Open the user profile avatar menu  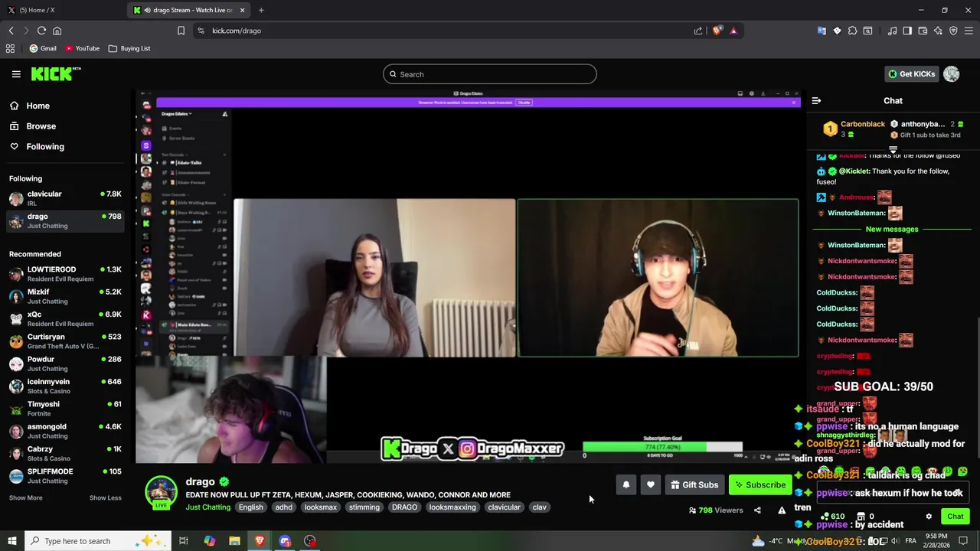click(952, 74)
